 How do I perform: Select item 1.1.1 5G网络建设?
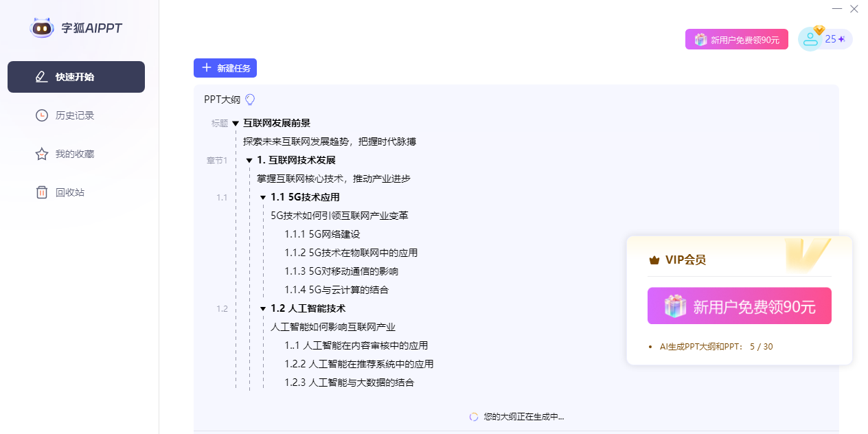(322, 234)
